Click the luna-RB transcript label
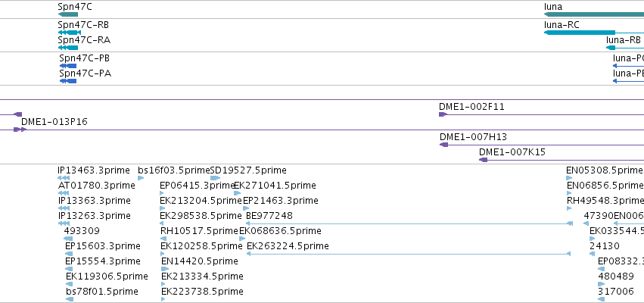 [x=624, y=40]
